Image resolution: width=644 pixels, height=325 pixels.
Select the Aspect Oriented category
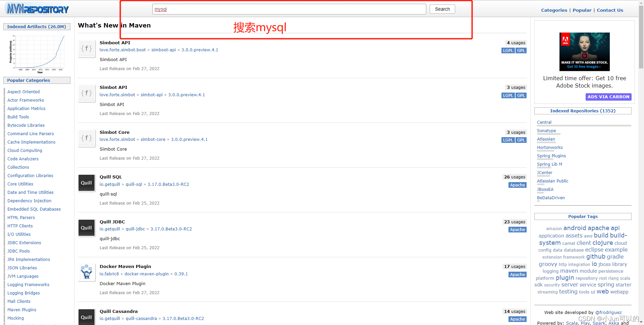(23, 92)
